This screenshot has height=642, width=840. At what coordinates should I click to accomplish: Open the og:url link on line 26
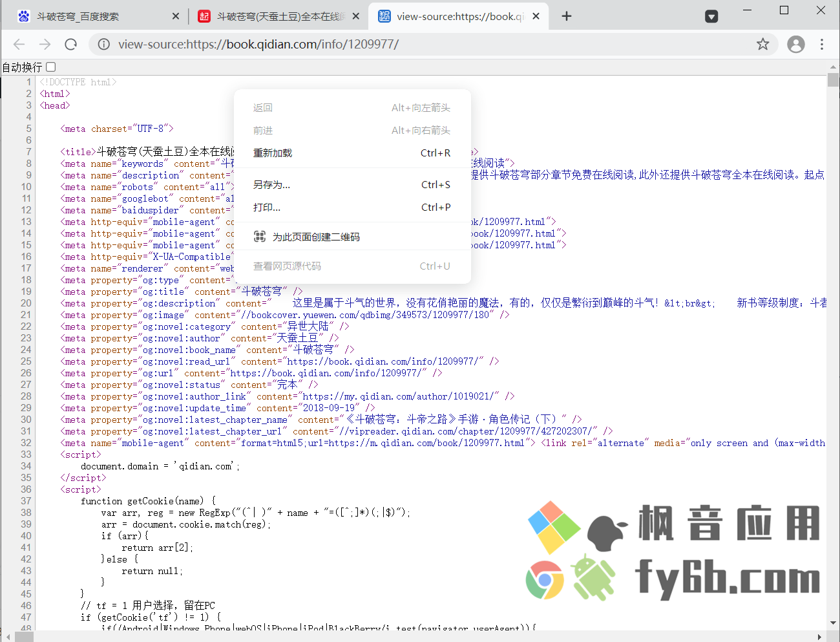click(x=327, y=373)
